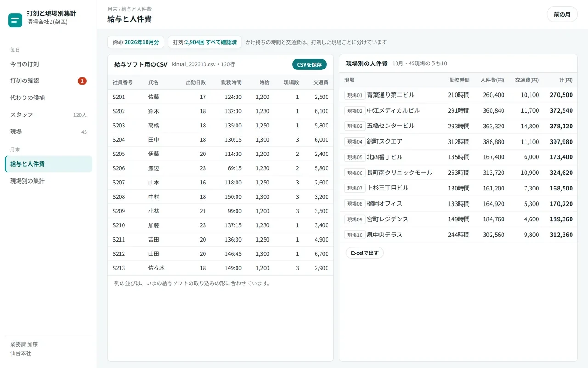Click the 人件費(円) column header

(492, 80)
